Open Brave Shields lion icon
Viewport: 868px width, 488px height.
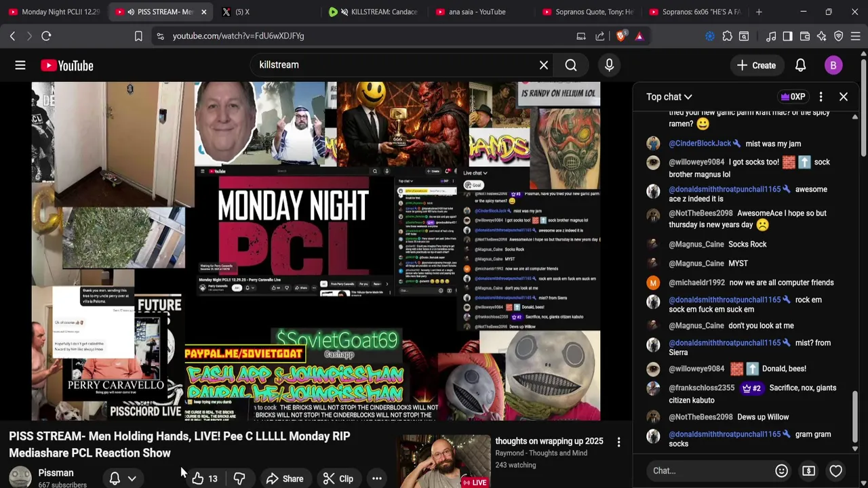(x=620, y=36)
